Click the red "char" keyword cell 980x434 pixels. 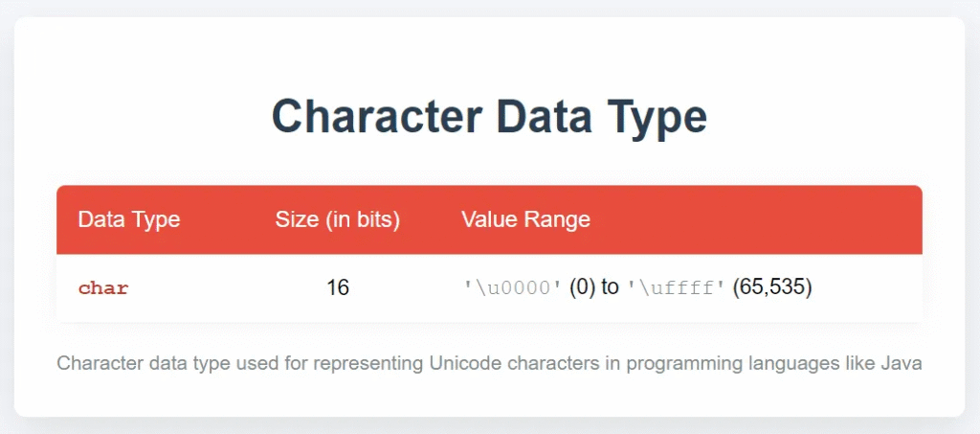pos(103,288)
